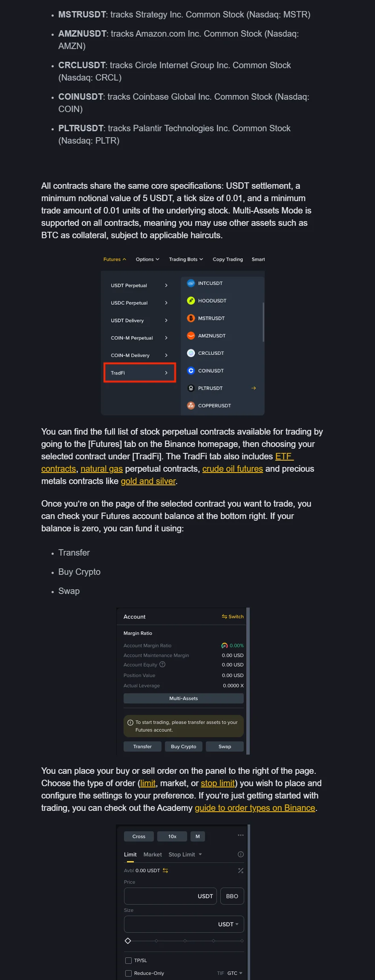Click the order size slider handle
This screenshot has width=375, height=980.
point(128,940)
